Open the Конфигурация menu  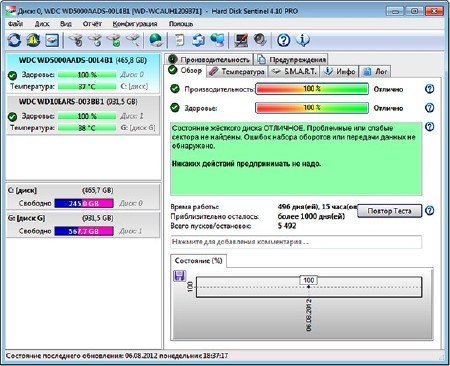pyautogui.click(x=135, y=24)
